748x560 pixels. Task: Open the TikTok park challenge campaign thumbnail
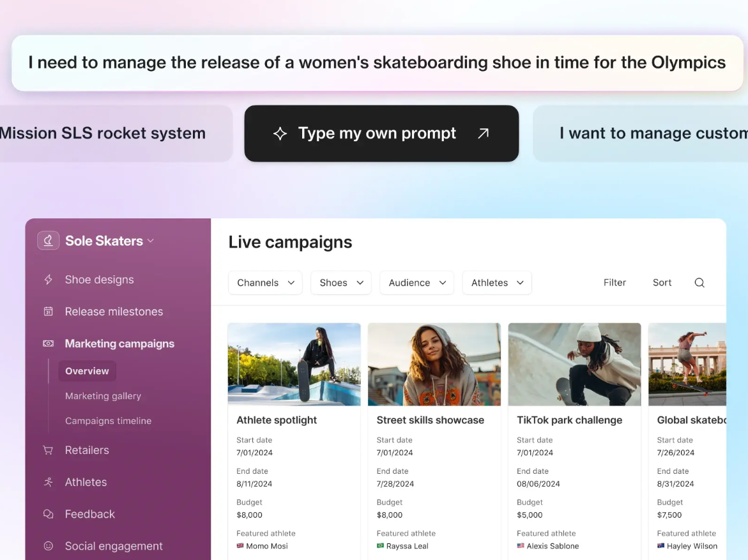point(574,364)
